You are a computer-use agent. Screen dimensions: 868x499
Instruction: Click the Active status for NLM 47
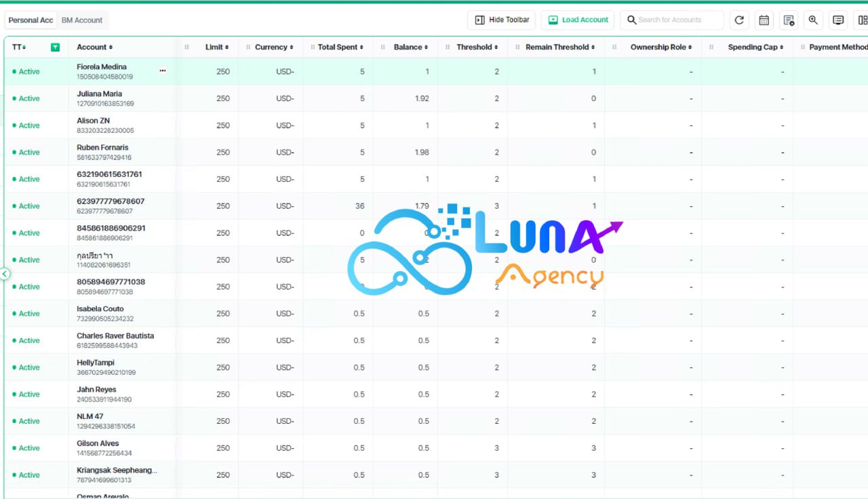pyautogui.click(x=26, y=421)
